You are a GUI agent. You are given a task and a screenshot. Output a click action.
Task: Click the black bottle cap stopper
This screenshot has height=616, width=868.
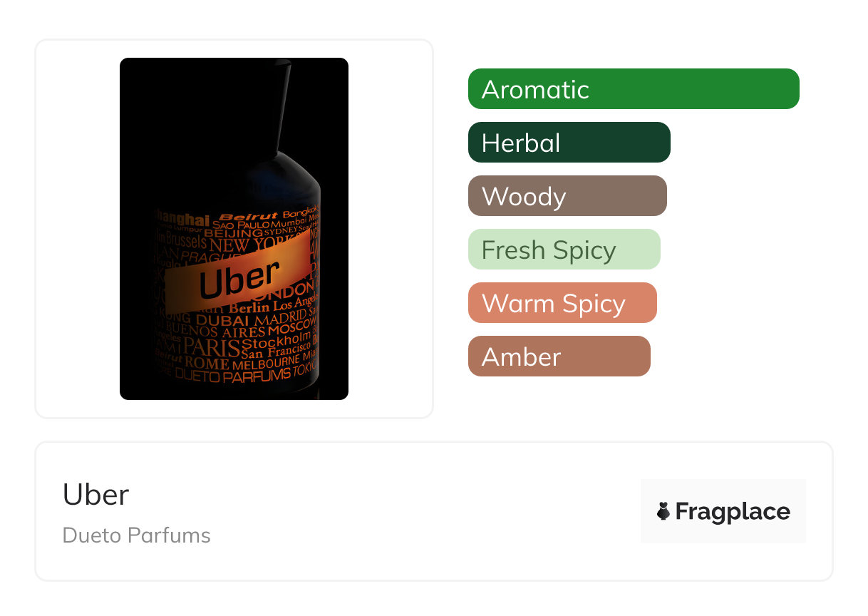tap(281, 107)
